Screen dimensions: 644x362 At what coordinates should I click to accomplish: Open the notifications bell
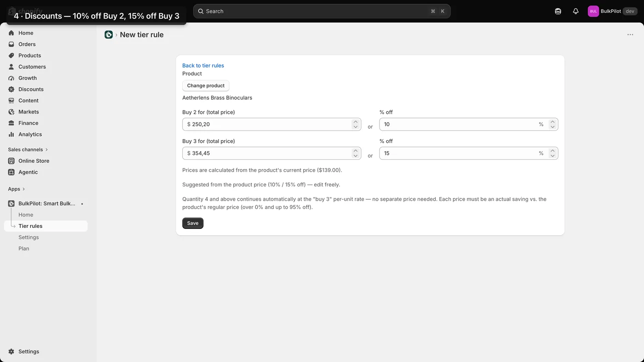coord(575,11)
